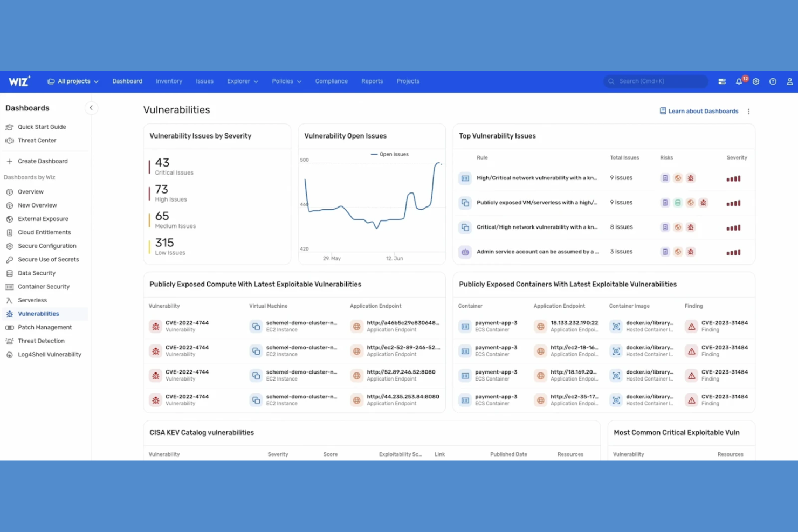Go to the Inventory tab

tap(169, 81)
